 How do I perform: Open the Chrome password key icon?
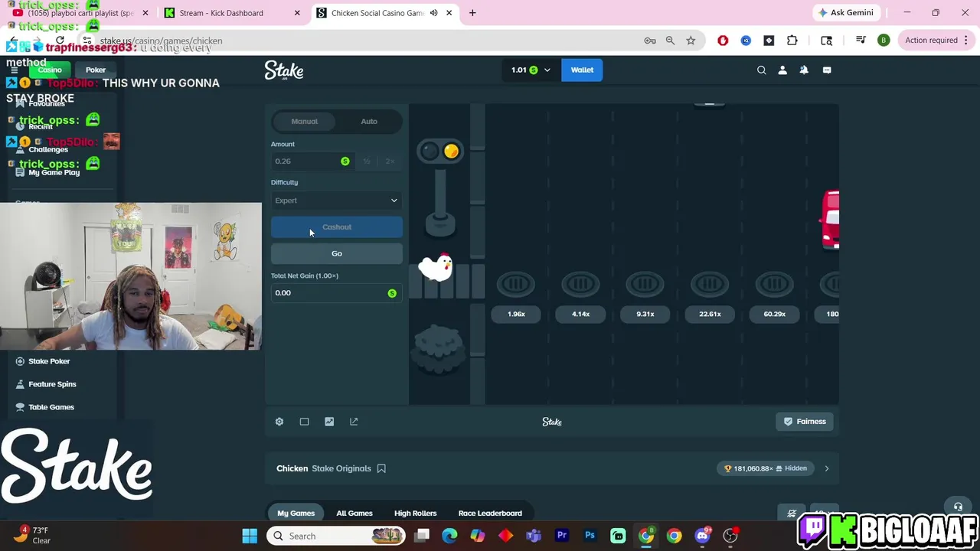650,41
